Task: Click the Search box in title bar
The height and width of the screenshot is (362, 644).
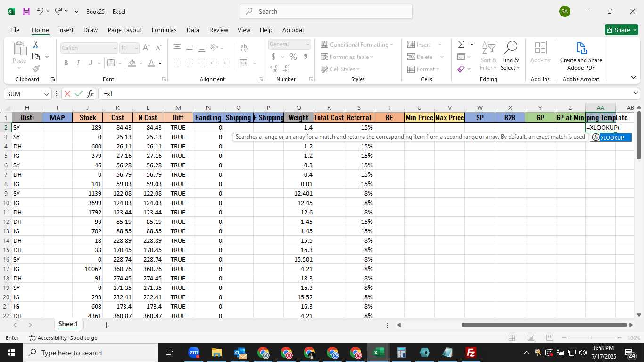Action: (326, 11)
